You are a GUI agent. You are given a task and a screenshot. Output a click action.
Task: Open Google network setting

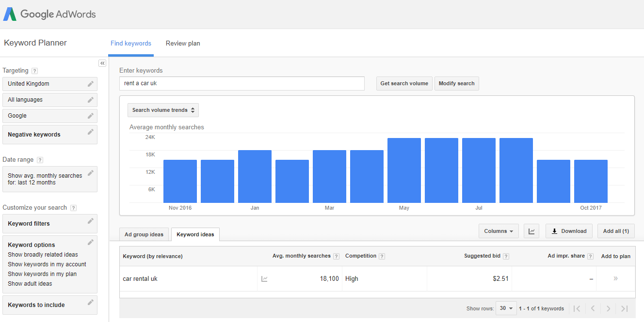click(50, 116)
